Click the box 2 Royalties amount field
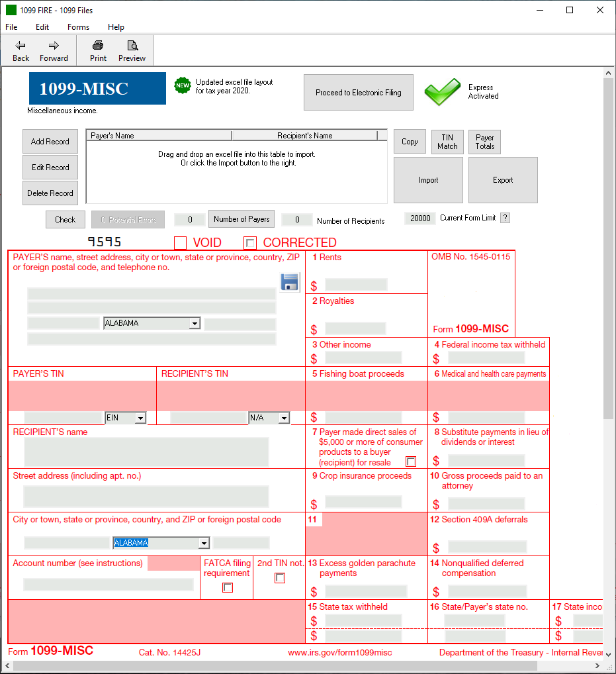Viewport: 616px width, 674px height. [x=355, y=328]
